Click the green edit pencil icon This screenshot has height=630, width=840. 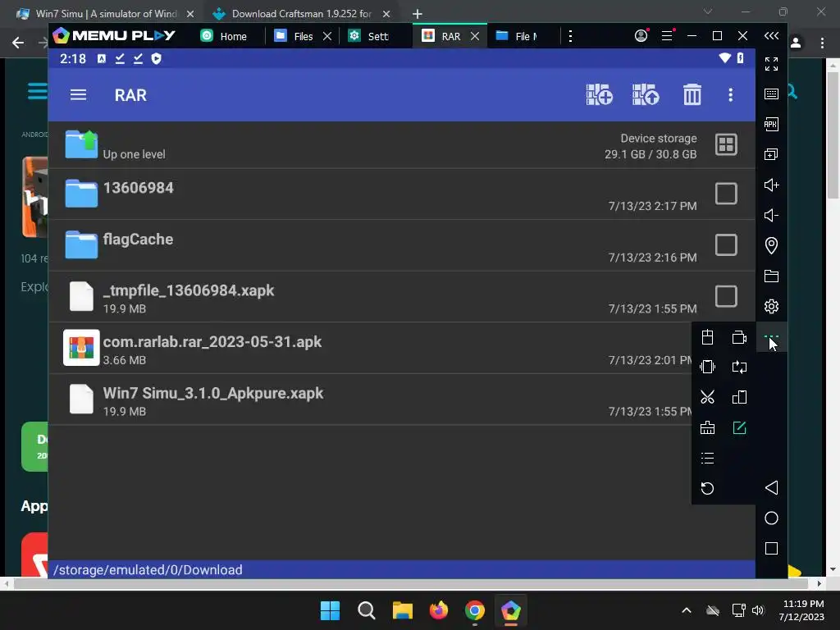point(739,427)
